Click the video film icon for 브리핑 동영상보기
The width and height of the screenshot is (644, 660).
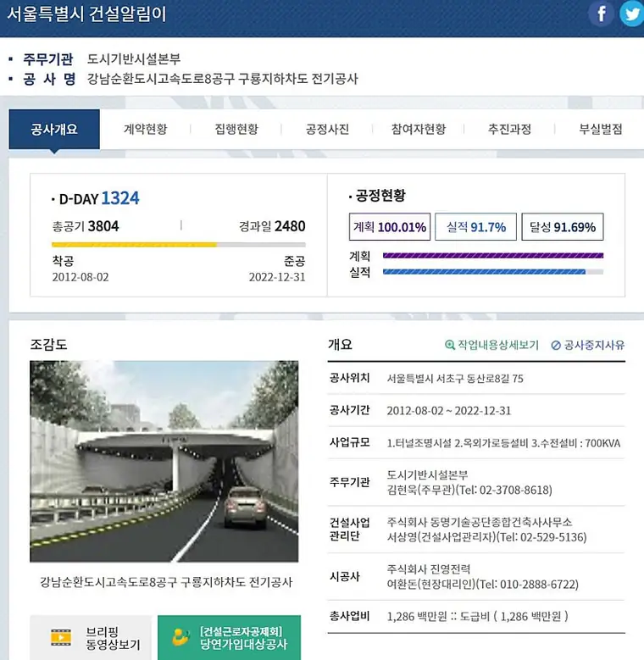pos(61,637)
